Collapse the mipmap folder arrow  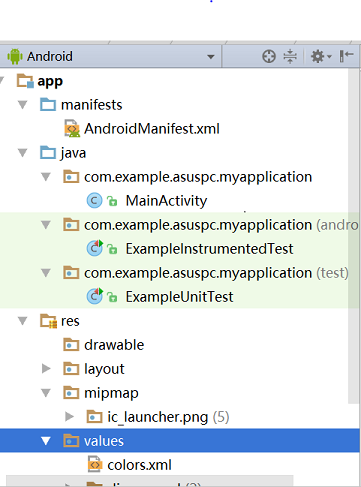coord(46,393)
